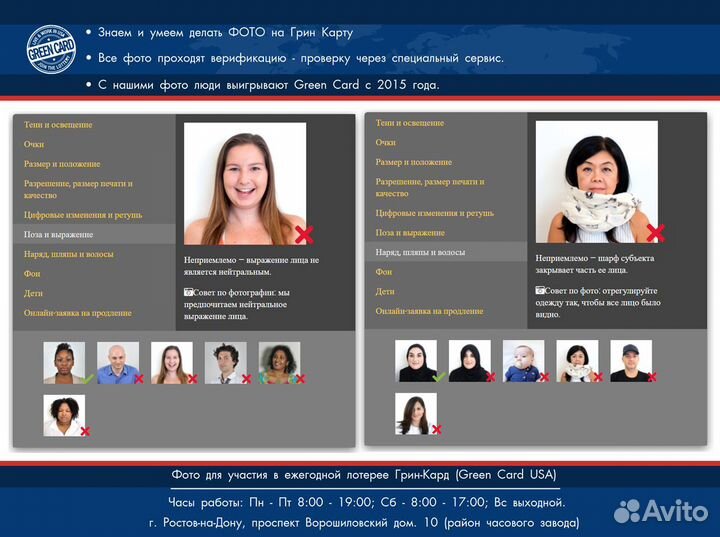Select 'Разрешение, размер печати и качество' in the right panel
This screenshot has height=537, width=720.
tap(430, 187)
